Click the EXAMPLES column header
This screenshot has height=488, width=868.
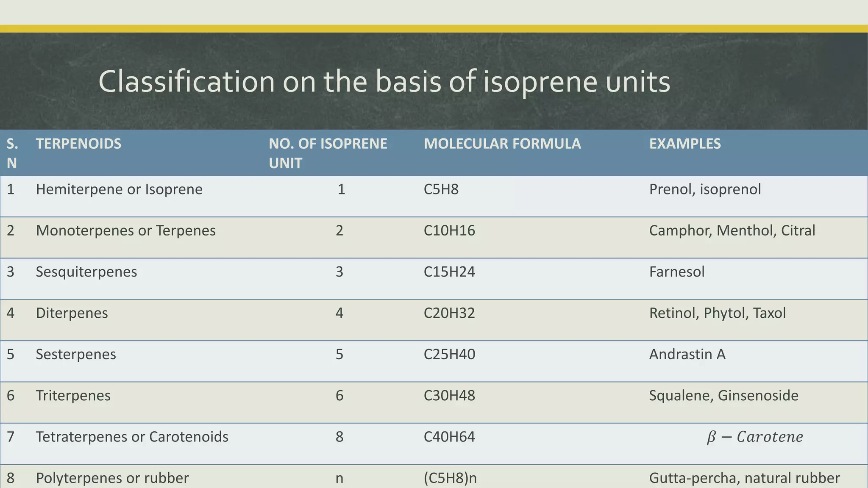[x=684, y=144]
